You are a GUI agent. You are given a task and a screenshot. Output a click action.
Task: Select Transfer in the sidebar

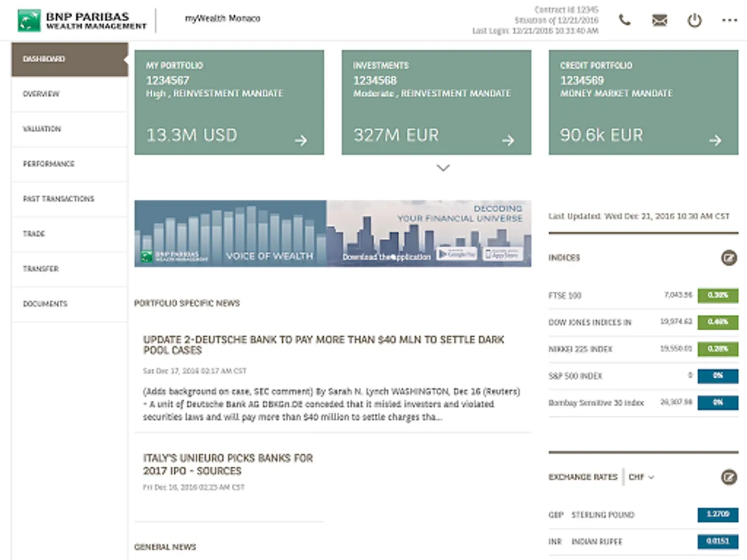click(x=69, y=269)
